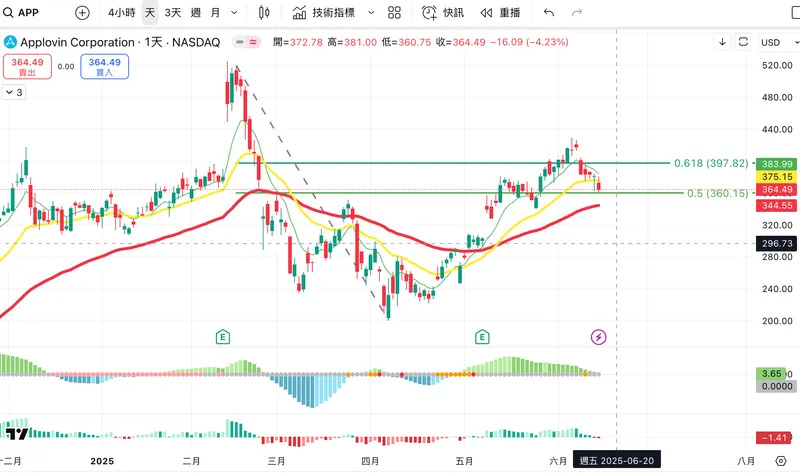
Task: Redo the chart action
Action: (x=577, y=12)
